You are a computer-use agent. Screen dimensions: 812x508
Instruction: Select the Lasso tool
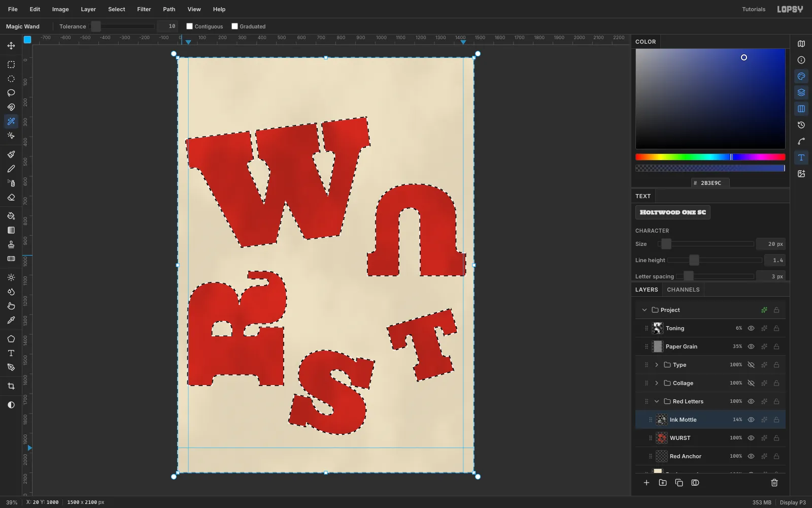tap(11, 93)
